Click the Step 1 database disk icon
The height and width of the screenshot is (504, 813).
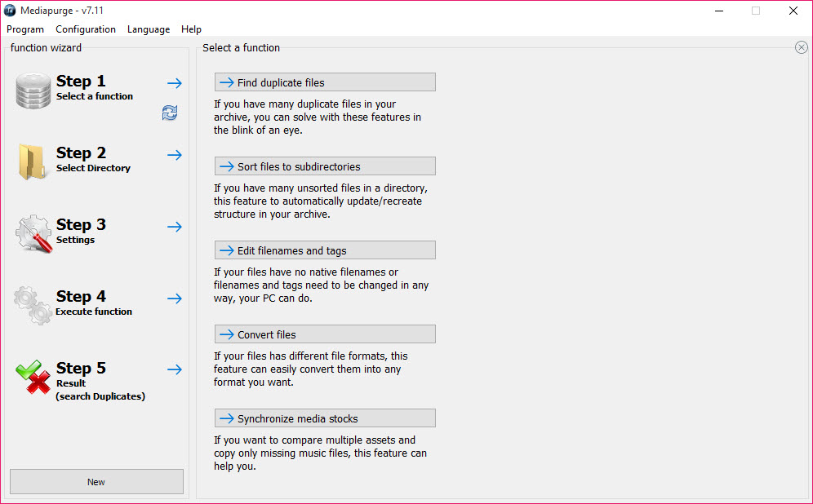33,91
